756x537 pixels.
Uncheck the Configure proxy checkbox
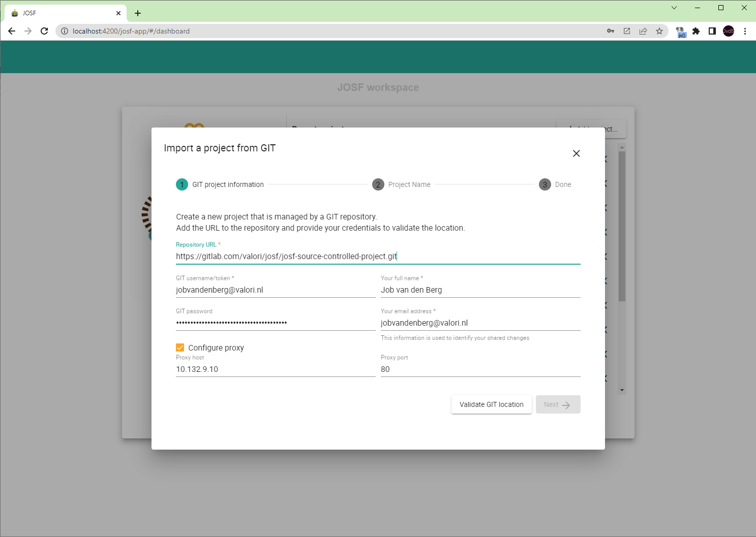tap(180, 348)
